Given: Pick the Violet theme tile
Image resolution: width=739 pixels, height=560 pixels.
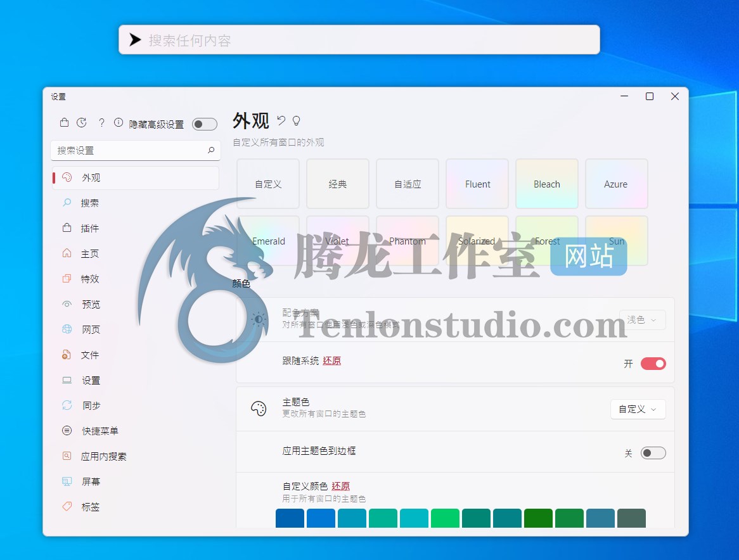Looking at the screenshot, I should pyautogui.click(x=338, y=241).
